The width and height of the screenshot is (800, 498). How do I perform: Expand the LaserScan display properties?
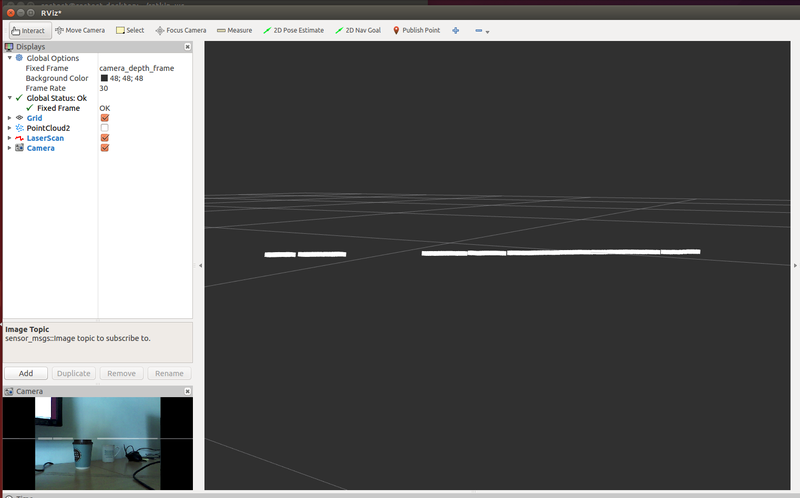click(9, 138)
